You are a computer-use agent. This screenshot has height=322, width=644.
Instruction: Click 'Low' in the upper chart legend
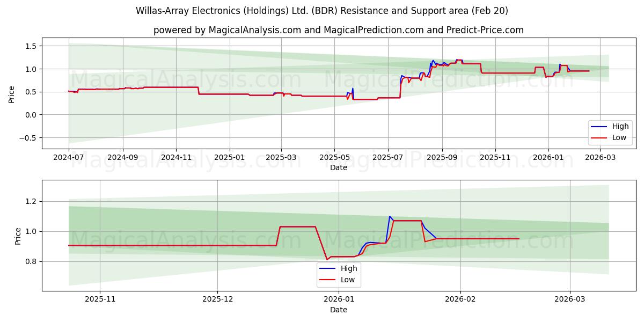coord(620,137)
